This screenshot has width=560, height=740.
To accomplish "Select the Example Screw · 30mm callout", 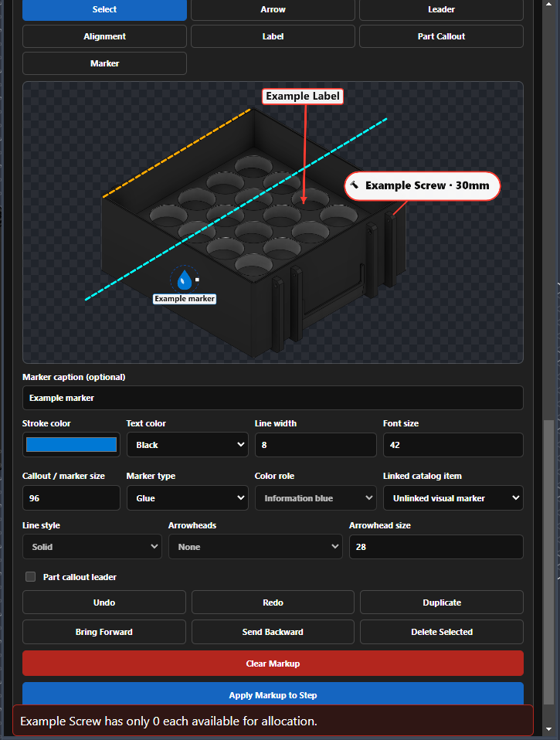I will tap(423, 185).
